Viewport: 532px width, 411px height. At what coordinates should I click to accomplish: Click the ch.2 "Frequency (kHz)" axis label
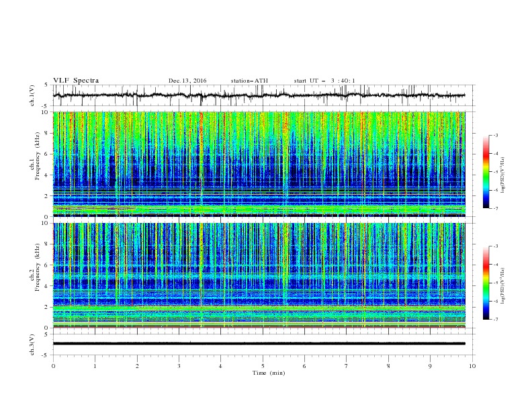click(38, 267)
